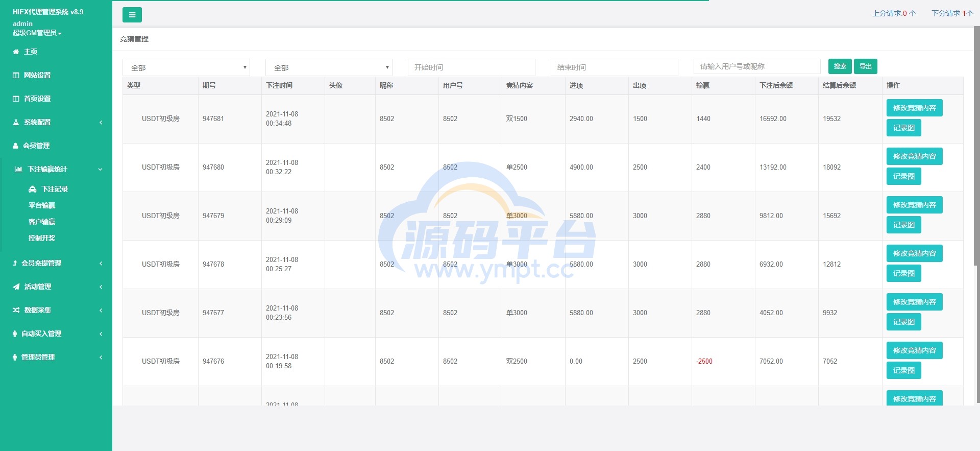
Task: Click 修改竞猜内容 for period 947680
Action: [914, 156]
